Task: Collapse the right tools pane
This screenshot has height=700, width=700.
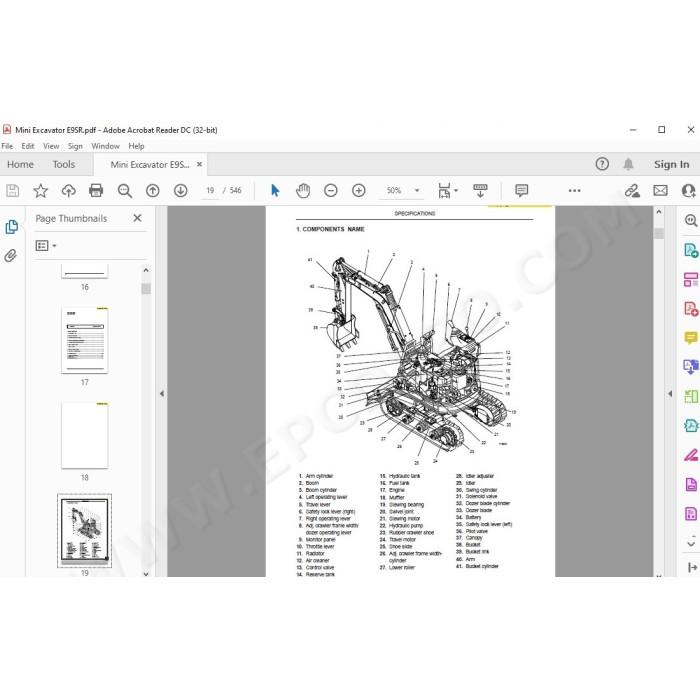Action: click(670, 394)
